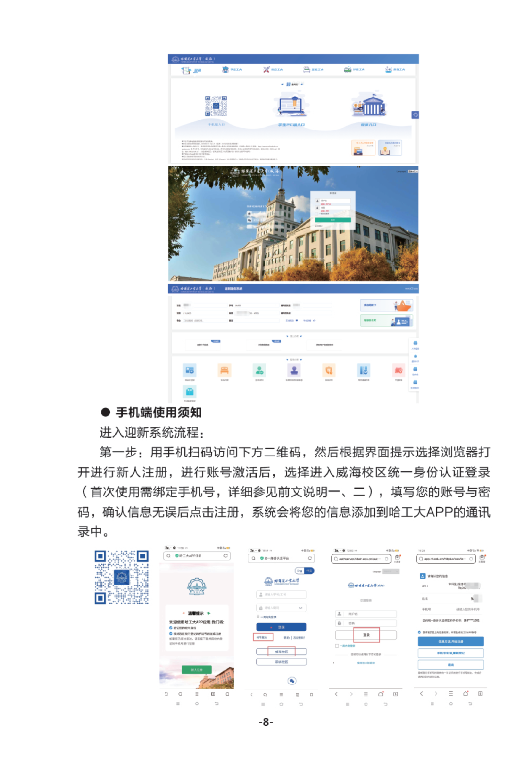Click the top icon in the portal's floating sidebar
Screen dimensions: 532x782
pos(415,343)
